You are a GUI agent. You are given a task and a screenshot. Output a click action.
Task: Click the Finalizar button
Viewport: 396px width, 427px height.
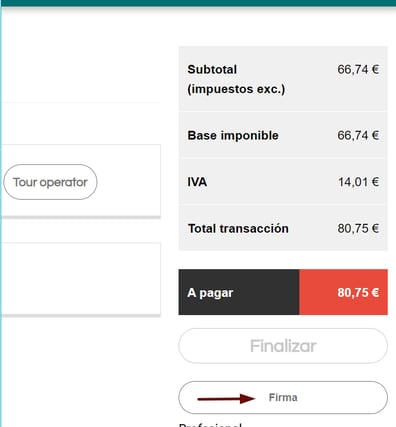click(x=283, y=346)
